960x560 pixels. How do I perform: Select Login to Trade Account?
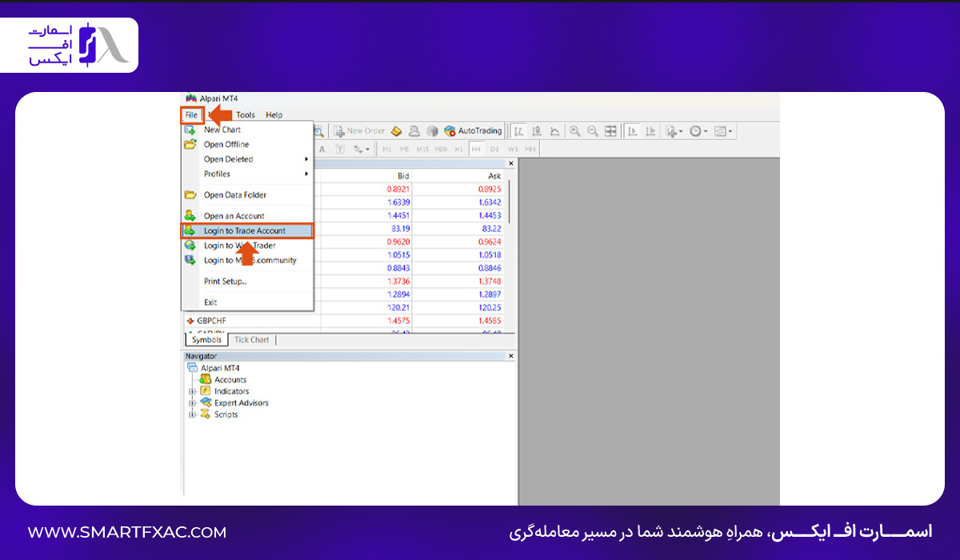tap(247, 230)
